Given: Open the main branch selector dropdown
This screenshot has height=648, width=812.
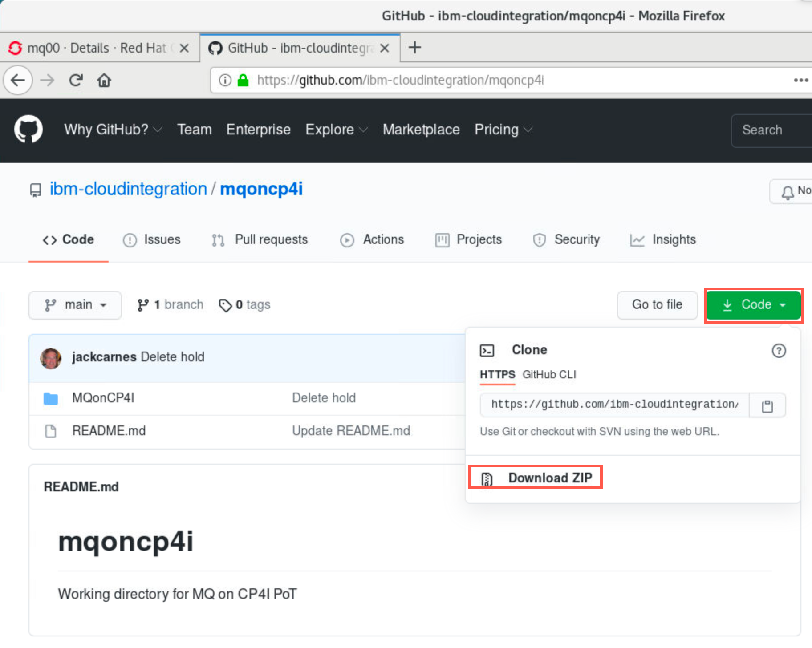Looking at the screenshot, I should coord(75,305).
